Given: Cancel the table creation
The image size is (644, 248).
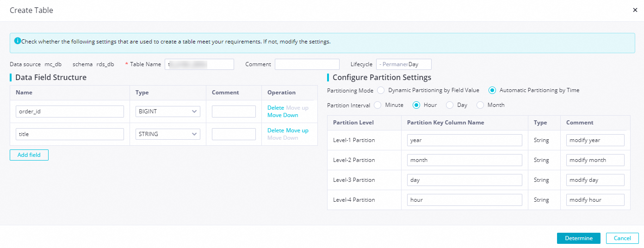Looking at the screenshot, I should (622, 238).
